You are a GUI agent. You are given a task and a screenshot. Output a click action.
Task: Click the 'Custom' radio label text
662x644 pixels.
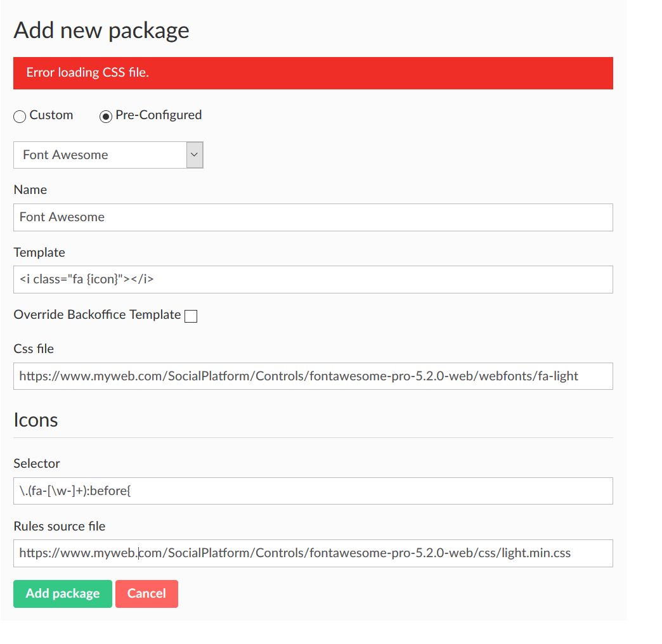coord(51,115)
